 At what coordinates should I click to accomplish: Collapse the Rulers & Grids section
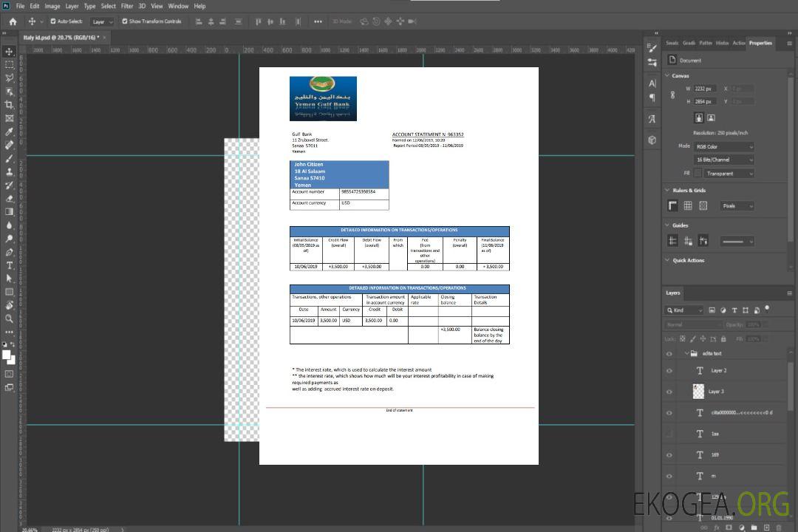(667, 191)
